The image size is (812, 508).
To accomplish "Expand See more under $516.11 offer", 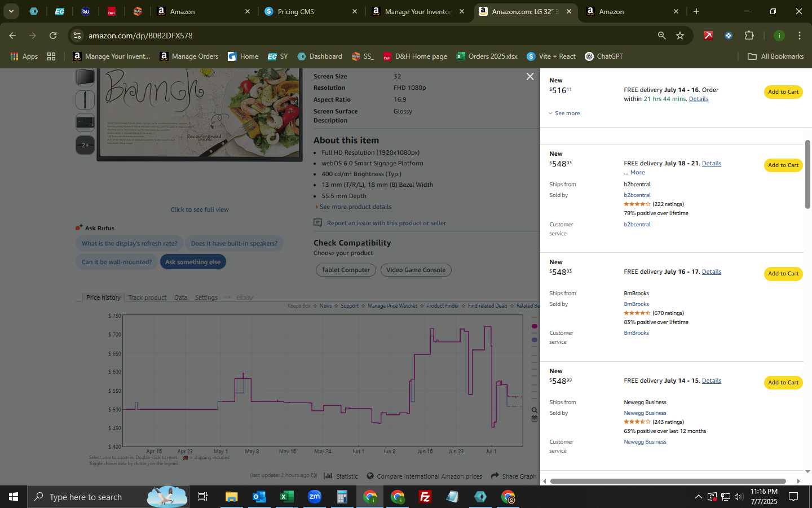I will [x=564, y=113].
